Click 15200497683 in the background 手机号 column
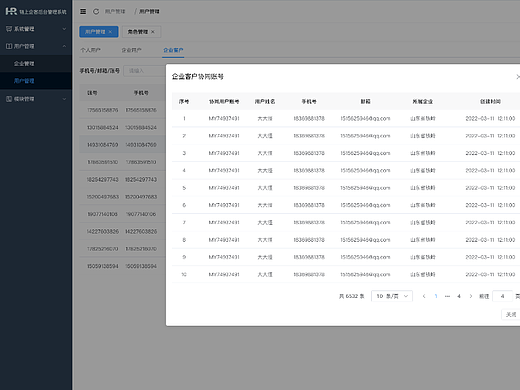 coord(141,197)
